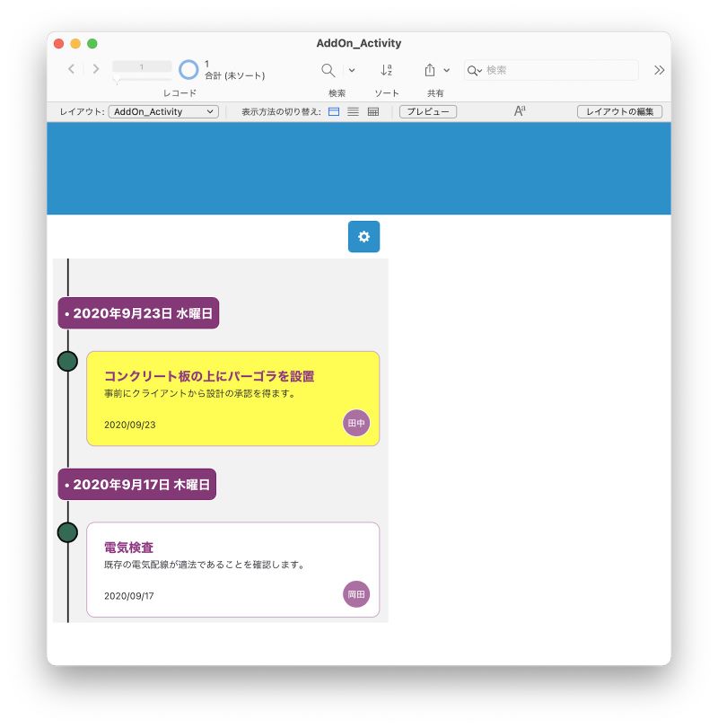Switch to Form view
The height and width of the screenshot is (728, 718).
click(x=334, y=111)
